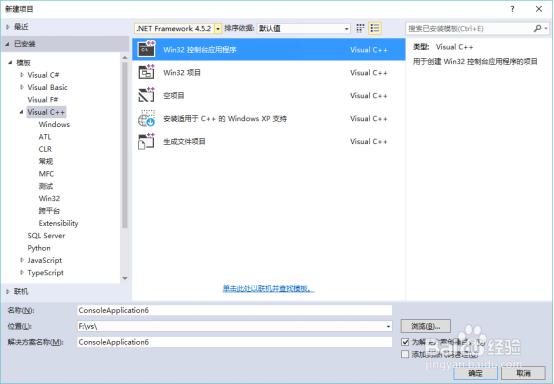Select the 生成文件项目 makefile icon
554x384 pixels.
(146, 141)
